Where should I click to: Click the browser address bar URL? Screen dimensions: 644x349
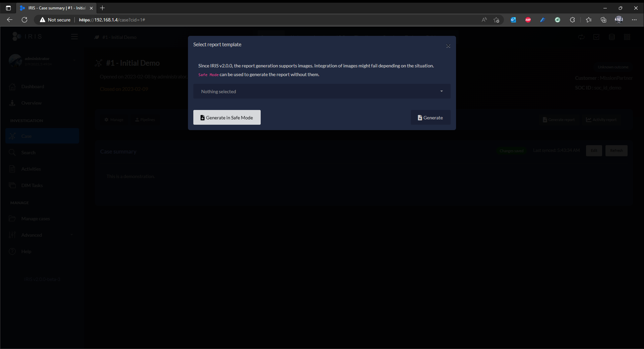[x=112, y=20]
